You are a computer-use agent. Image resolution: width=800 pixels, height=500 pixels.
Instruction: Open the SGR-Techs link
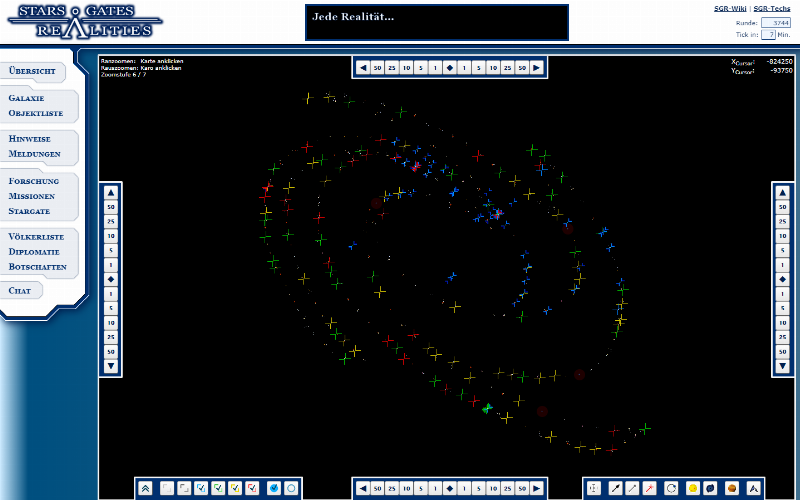pos(772,8)
